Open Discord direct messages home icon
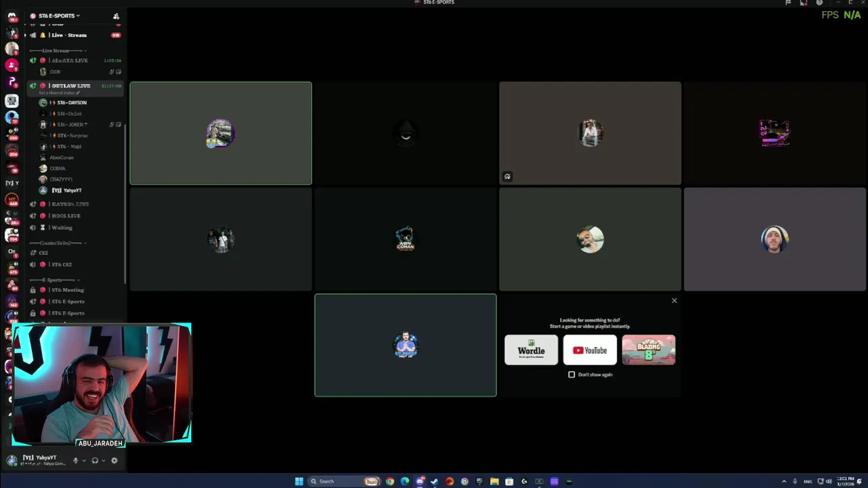This screenshot has height=488, width=868. [x=12, y=16]
